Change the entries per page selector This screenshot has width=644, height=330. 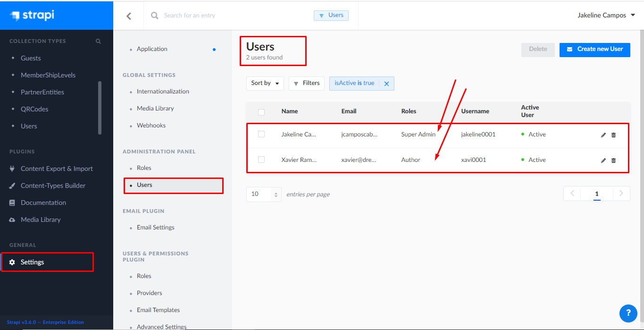(263, 194)
